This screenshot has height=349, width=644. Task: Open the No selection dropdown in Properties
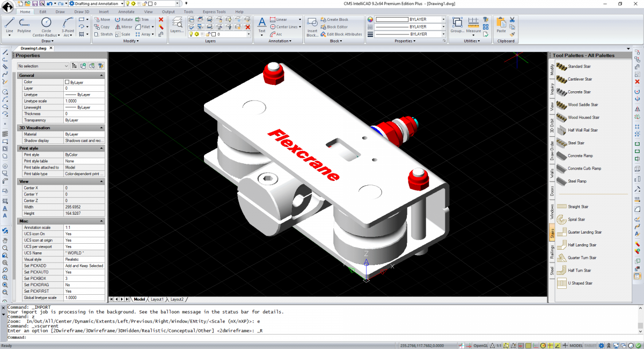(x=65, y=65)
